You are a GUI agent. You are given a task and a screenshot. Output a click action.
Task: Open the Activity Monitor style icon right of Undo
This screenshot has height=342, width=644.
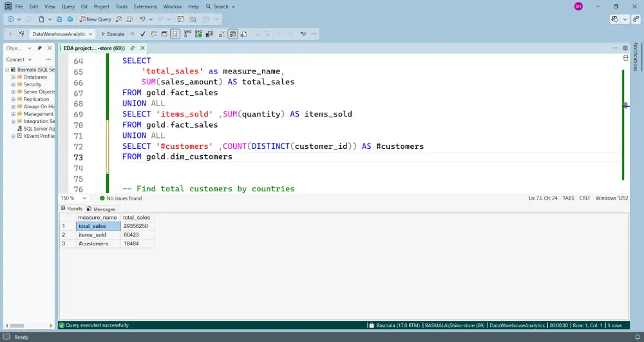[180, 19]
